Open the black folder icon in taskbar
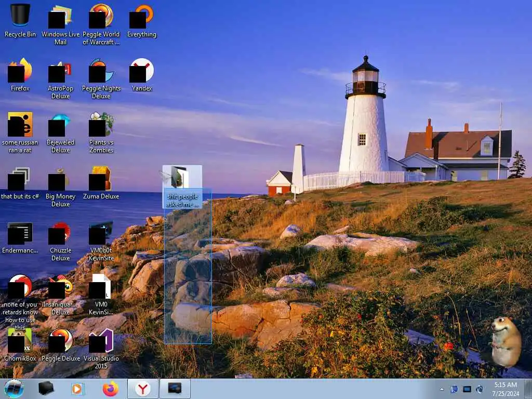This screenshot has width=532, height=399. click(x=46, y=389)
